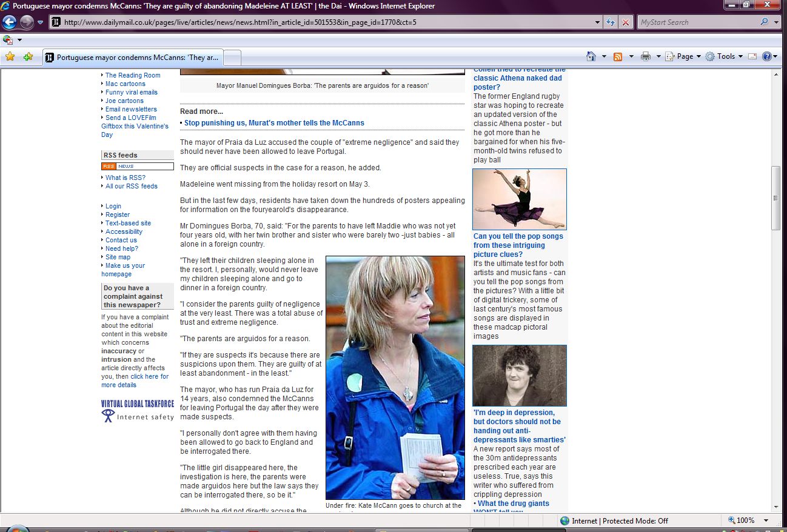Click the RSS feeds toolbar icon
Viewport: 787px width, 532px height.
pyautogui.click(x=618, y=56)
